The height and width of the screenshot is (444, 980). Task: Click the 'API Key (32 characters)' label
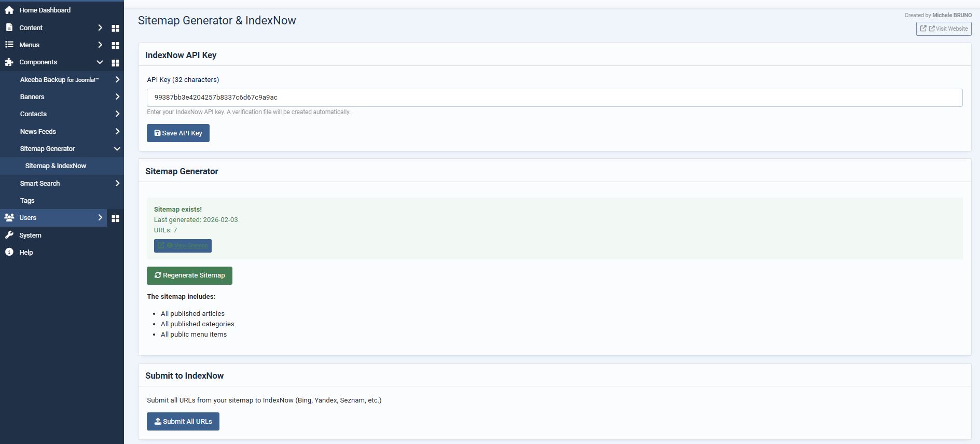pyautogui.click(x=183, y=79)
